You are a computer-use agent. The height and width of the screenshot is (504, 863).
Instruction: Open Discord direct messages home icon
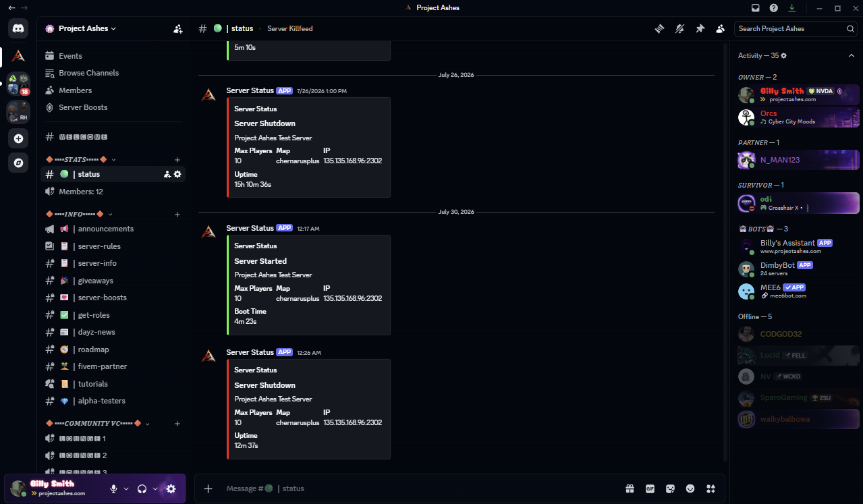pyautogui.click(x=18, y=28)
